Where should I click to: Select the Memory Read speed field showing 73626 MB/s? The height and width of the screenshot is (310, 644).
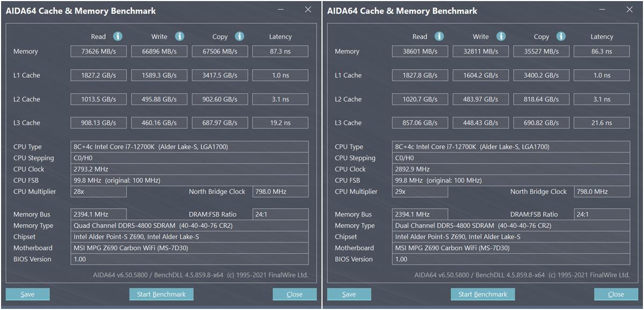point(98,51)
